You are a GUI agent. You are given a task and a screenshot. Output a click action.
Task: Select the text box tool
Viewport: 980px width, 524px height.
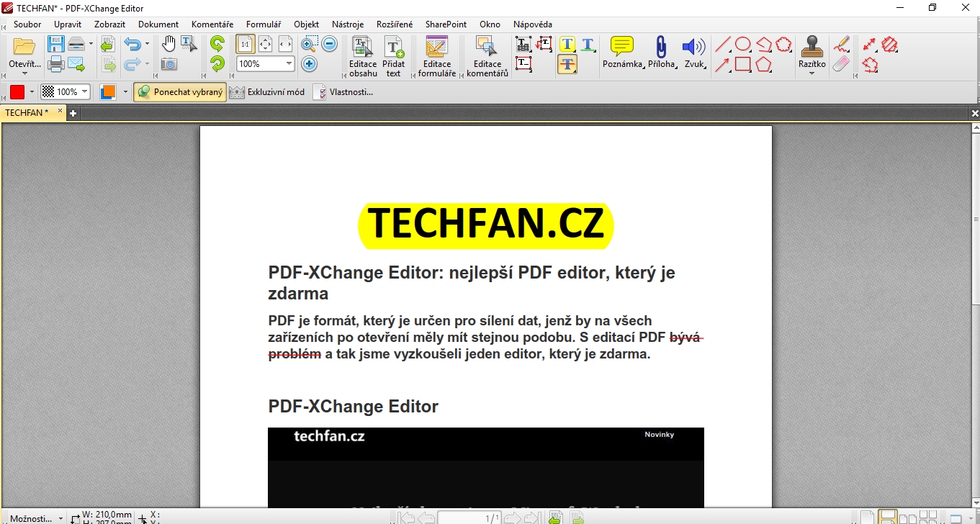(x=523, y=64)
